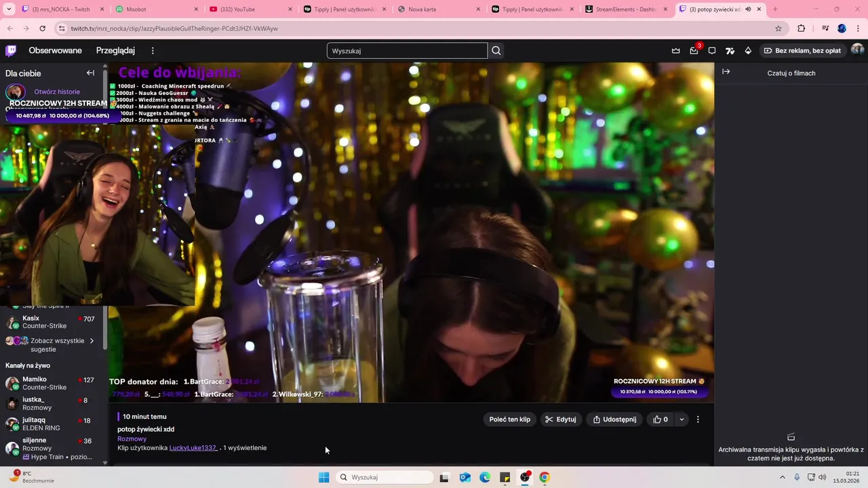This screenshot has height=488, width=868.
Task: Click the browser address bar URL
Action: [174, 28]
